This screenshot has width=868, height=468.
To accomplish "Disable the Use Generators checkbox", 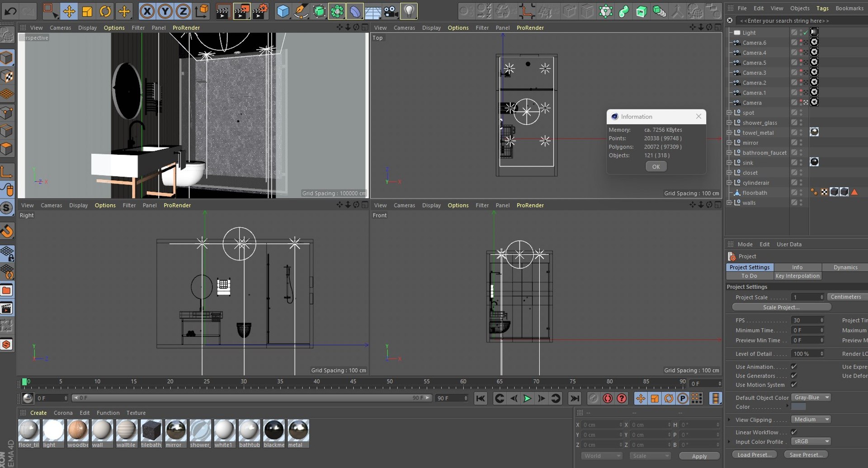I will tap(794, 376).
